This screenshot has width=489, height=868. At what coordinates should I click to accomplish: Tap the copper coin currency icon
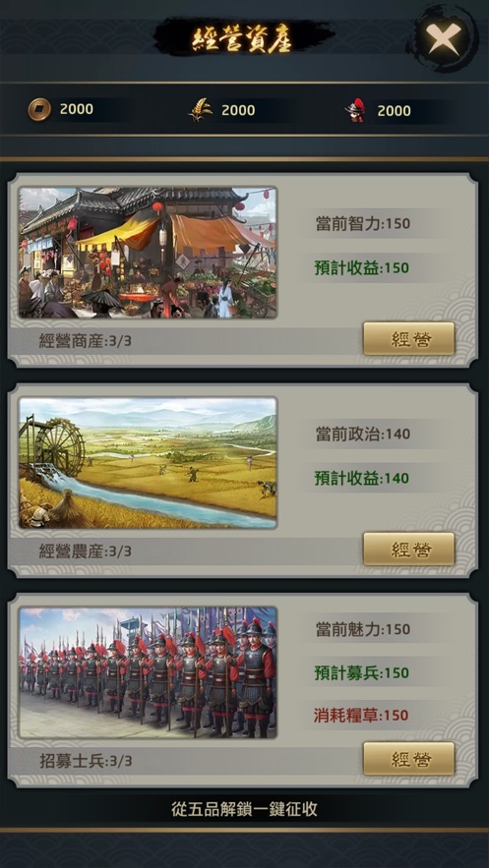pos(38,108)
